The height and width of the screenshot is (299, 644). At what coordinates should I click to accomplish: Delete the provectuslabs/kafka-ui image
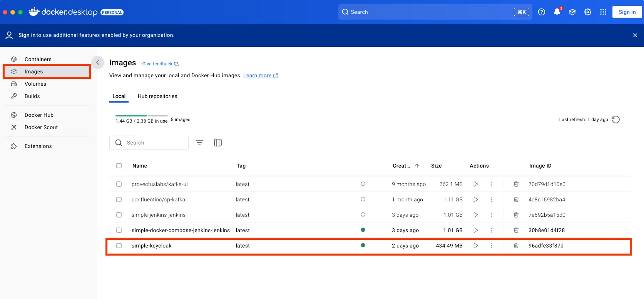click(516, 184)
